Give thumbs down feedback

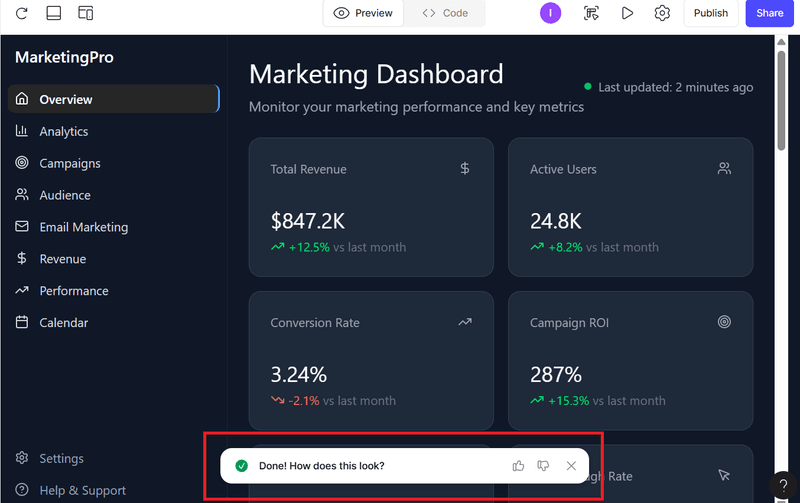(x=543, y=466)
